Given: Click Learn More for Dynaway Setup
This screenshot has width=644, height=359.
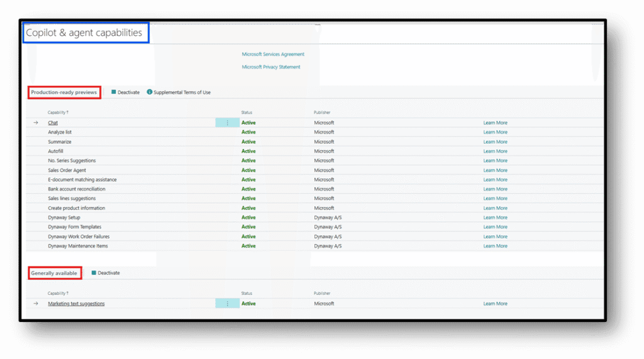Looking at the screenshot, I should [495, 218].
